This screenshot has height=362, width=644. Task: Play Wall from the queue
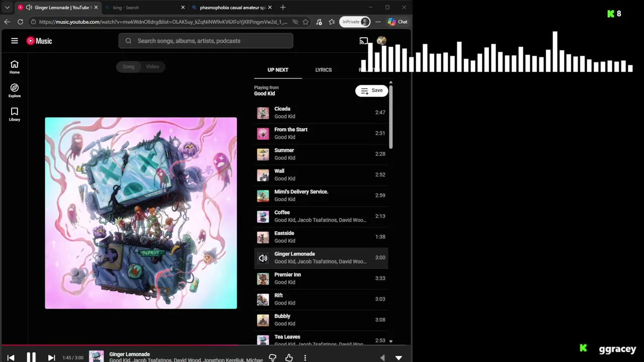click(x=321, y=174)
